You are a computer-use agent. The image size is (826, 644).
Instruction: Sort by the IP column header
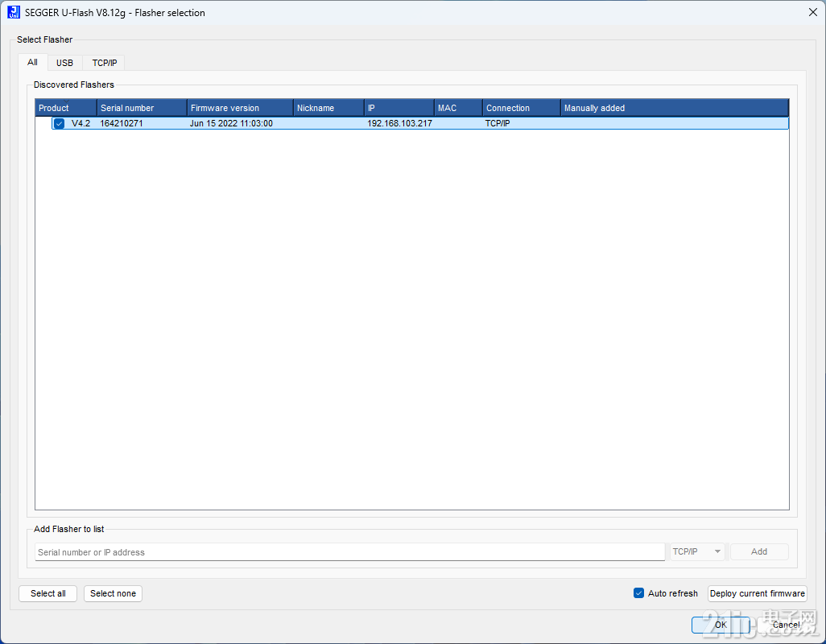pyautogui.click(x=399, y=108)
